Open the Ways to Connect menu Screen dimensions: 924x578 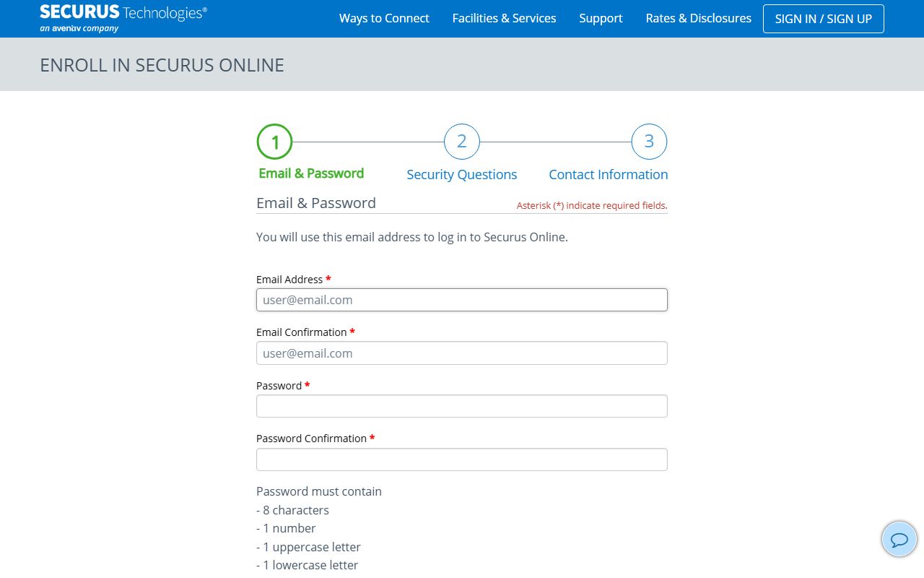384,19
